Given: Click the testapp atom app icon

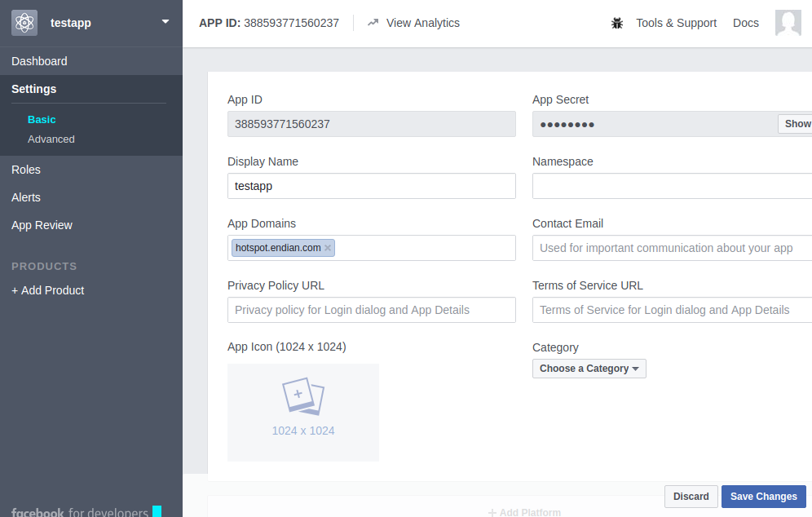Looking at the screenshot, I should [24, 23].
